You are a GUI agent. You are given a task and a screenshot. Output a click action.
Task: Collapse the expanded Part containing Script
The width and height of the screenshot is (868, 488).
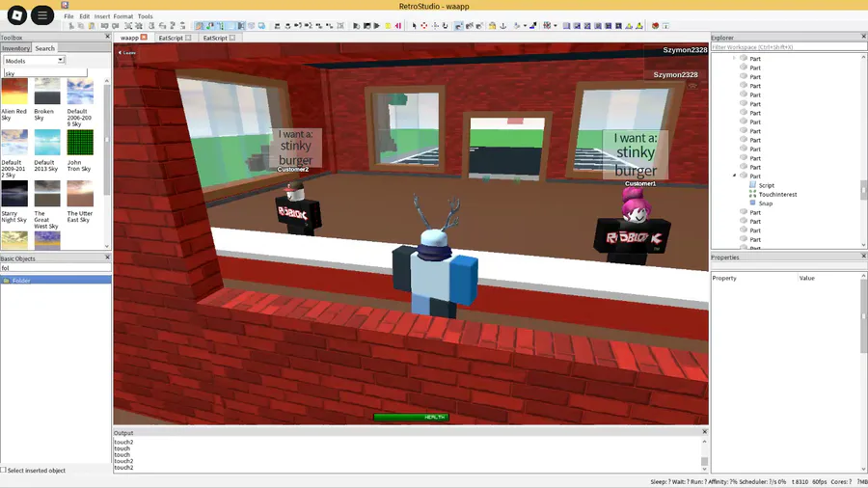[x=735, y=176]
